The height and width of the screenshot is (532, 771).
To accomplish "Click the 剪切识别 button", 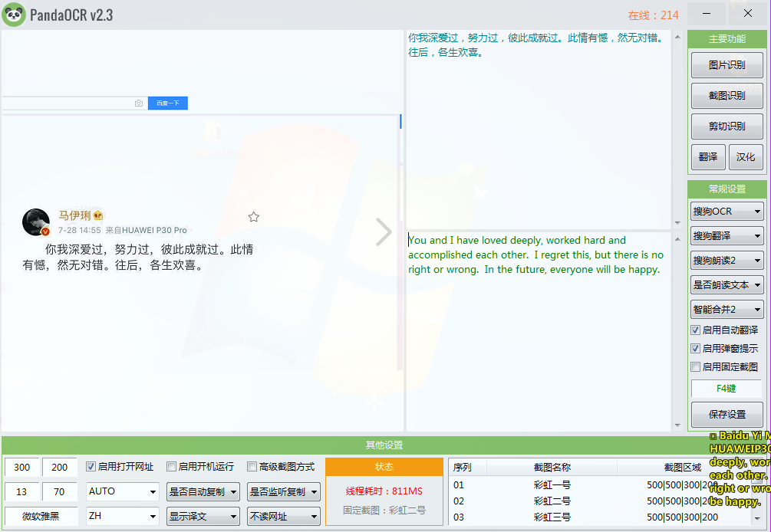I will tap(727, 126).
